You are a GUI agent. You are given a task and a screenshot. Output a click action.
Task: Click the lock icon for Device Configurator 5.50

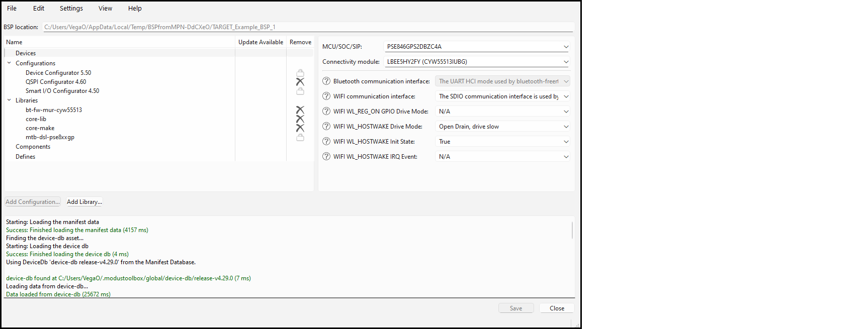click(x=300, y=73)
